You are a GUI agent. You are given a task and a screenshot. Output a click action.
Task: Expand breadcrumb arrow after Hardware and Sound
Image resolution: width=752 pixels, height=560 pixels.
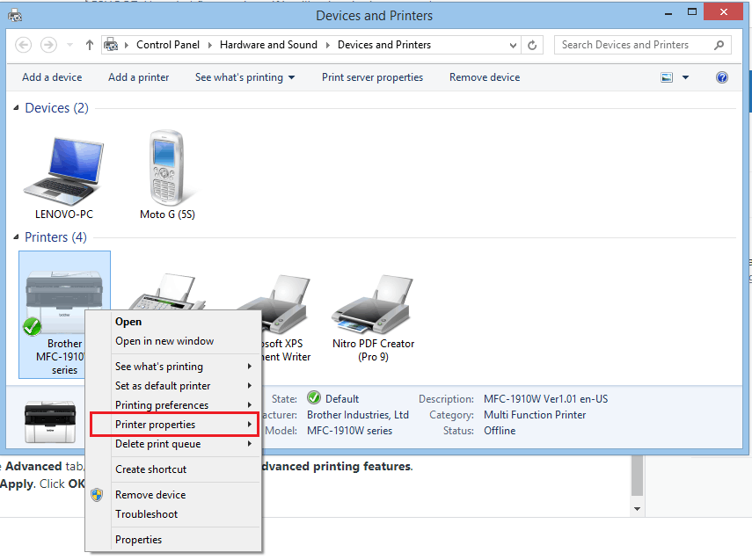click(327, 45)
